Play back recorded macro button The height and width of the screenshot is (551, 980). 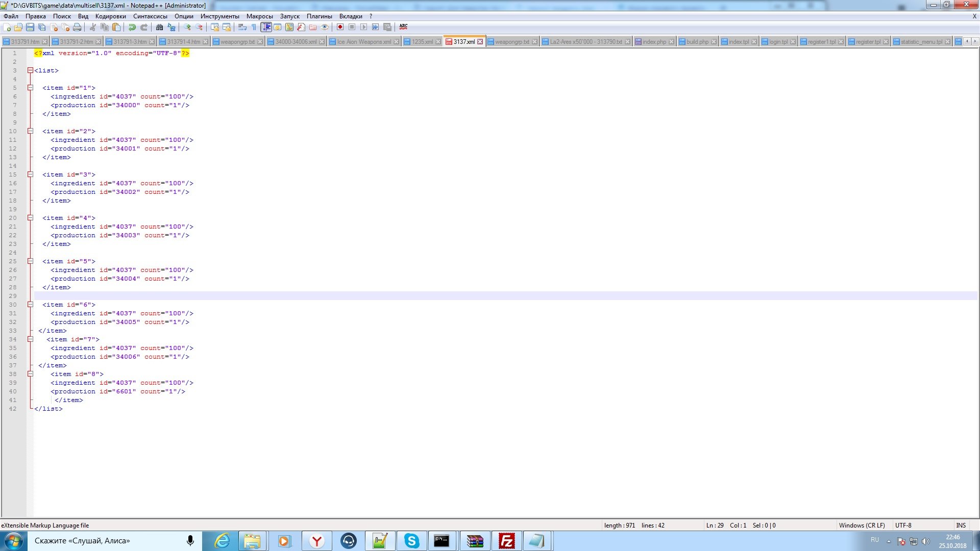(x=363, y=27)
